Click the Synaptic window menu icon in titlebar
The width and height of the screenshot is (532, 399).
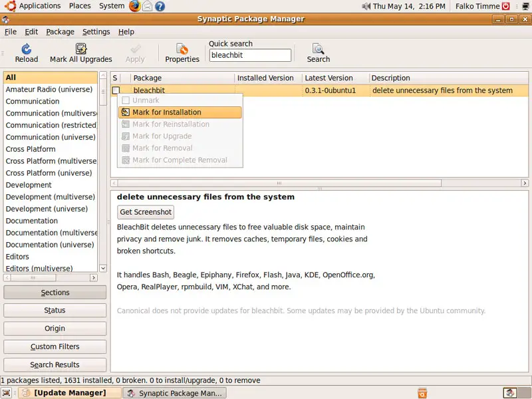click(6, 19)
